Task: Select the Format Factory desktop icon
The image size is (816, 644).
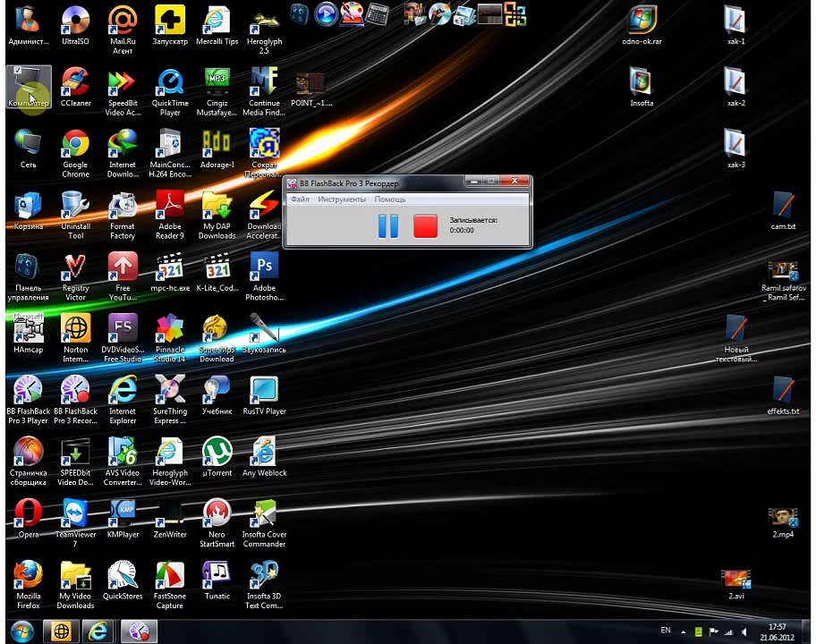Action: [x=123, y=216]
